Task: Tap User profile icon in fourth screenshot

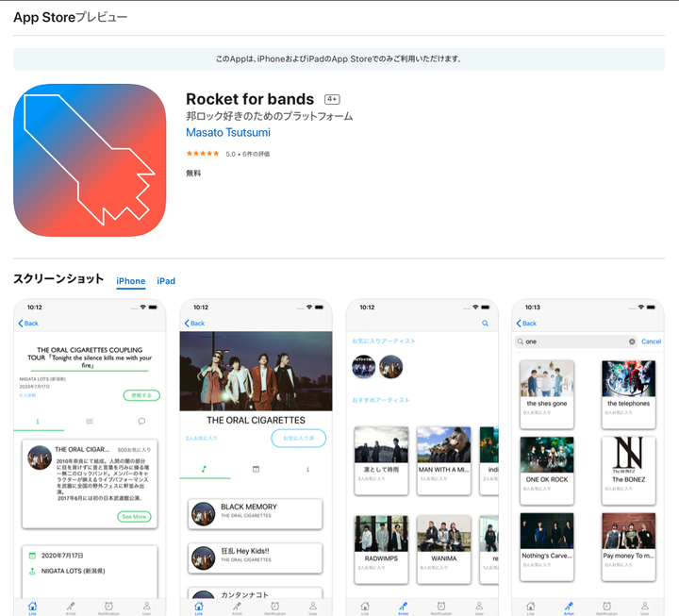Action: tap(645, 608)
